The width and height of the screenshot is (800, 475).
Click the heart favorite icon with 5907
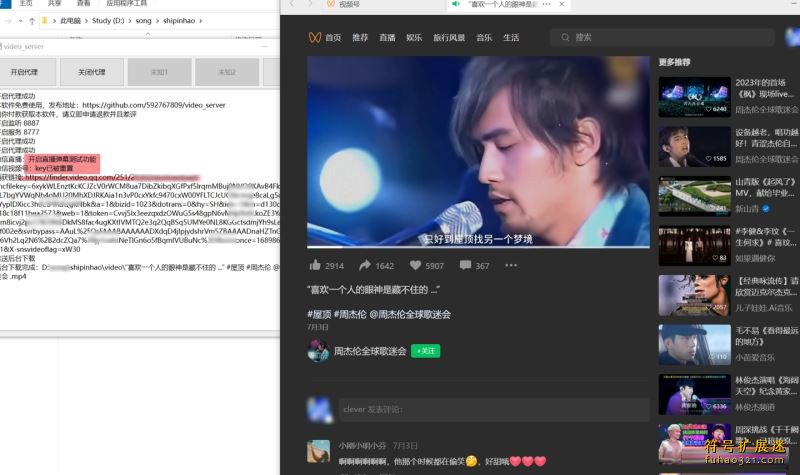[x=415, y=265]
